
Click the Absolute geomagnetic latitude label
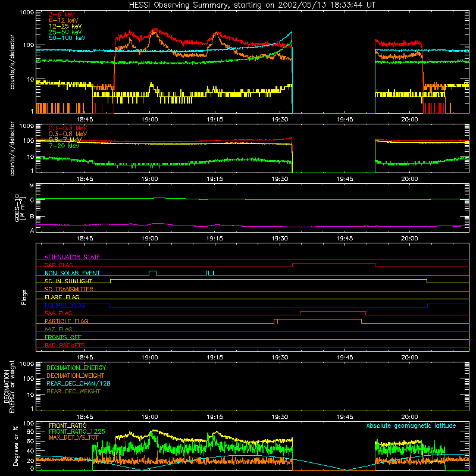tap(411, 425)
